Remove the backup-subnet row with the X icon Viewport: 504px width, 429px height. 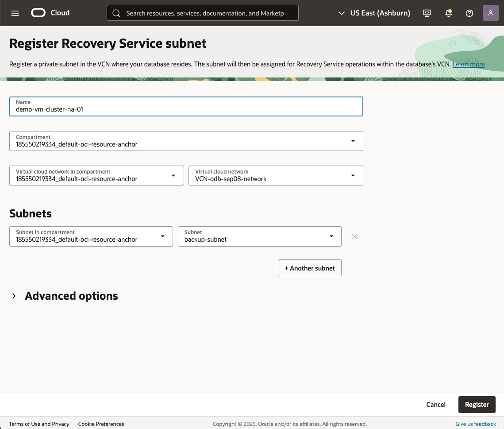click(x=354, y=236)
